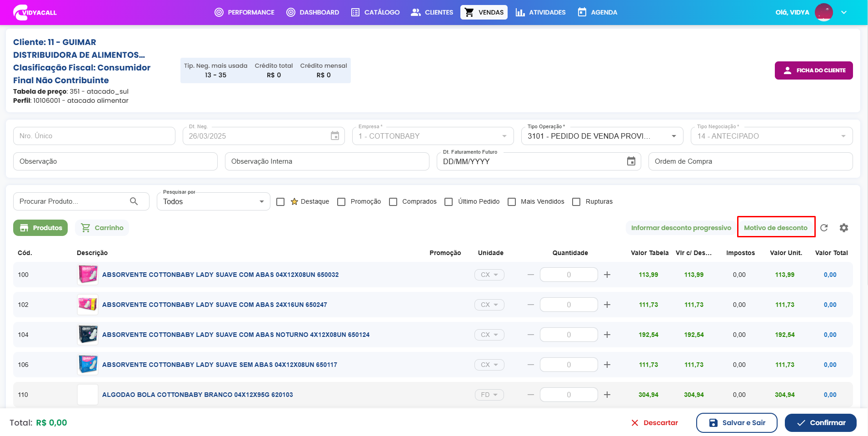Open Ficha do Cliente

coord(813,70)
